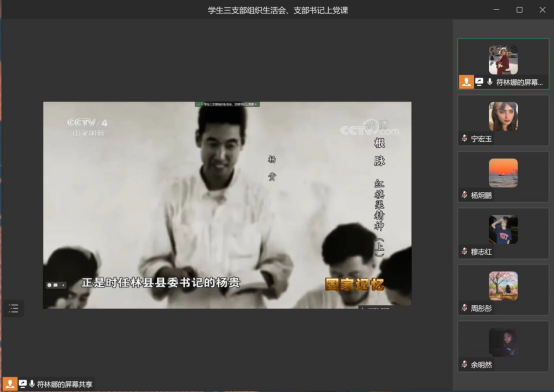Click orange host icon in 符林娜's tile
This screenshot has width=554, height=392.
click(x=466, y=82)
